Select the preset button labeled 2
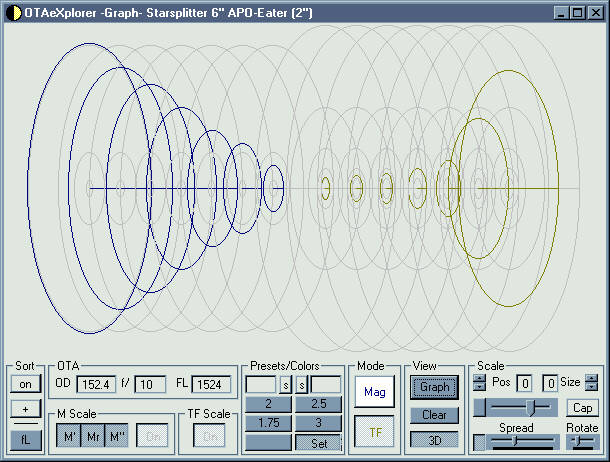Viewport: 610px width, 462px height. click(x=268, y=404)
